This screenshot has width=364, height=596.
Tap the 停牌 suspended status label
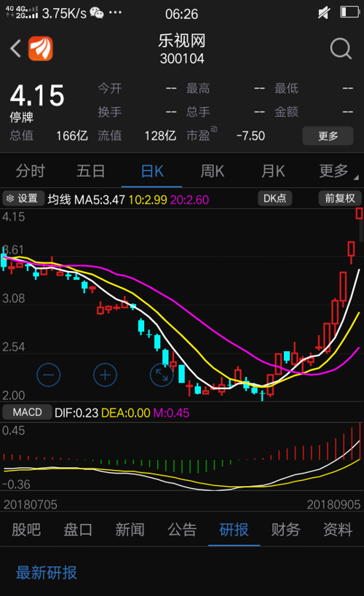tap(21, 117)
